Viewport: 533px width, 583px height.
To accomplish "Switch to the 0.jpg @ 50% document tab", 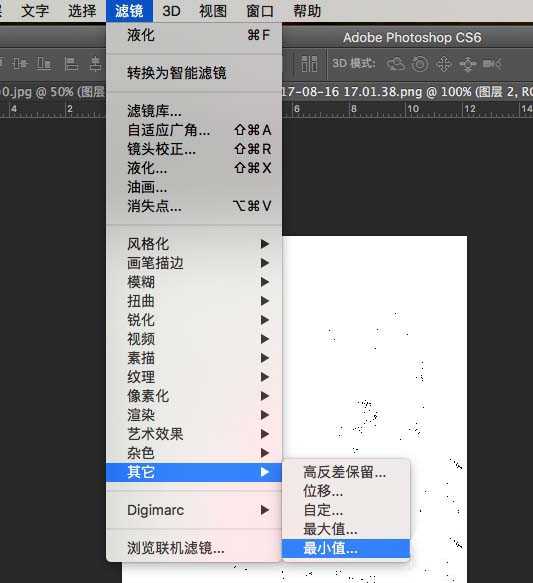I will [52, 91].
